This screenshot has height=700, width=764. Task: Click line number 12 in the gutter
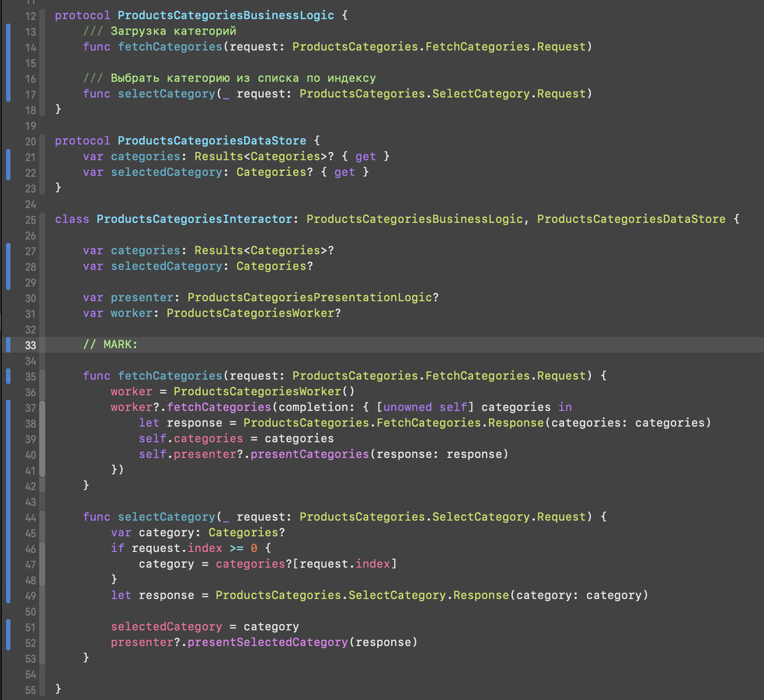[x=30, y=16]
